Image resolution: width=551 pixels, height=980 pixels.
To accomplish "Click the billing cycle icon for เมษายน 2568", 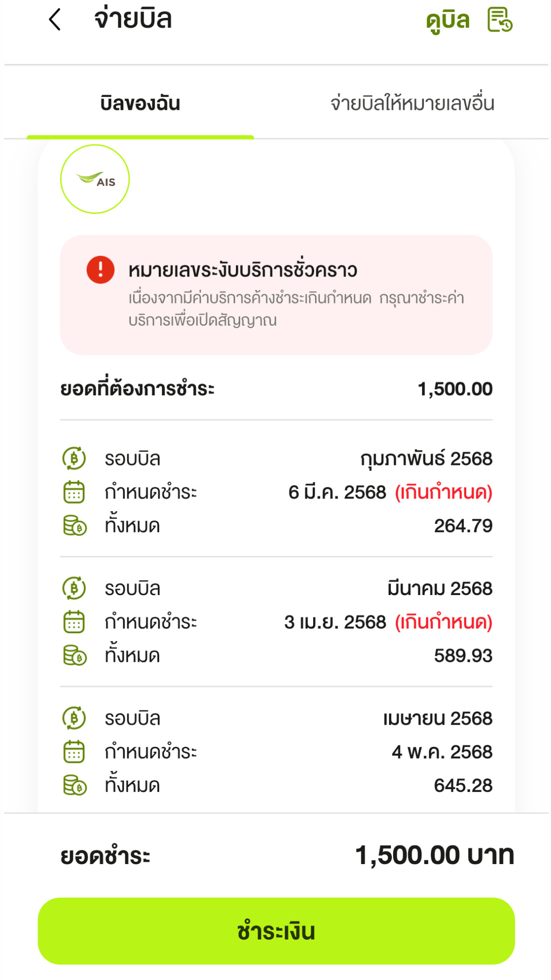I will [74, 718].
